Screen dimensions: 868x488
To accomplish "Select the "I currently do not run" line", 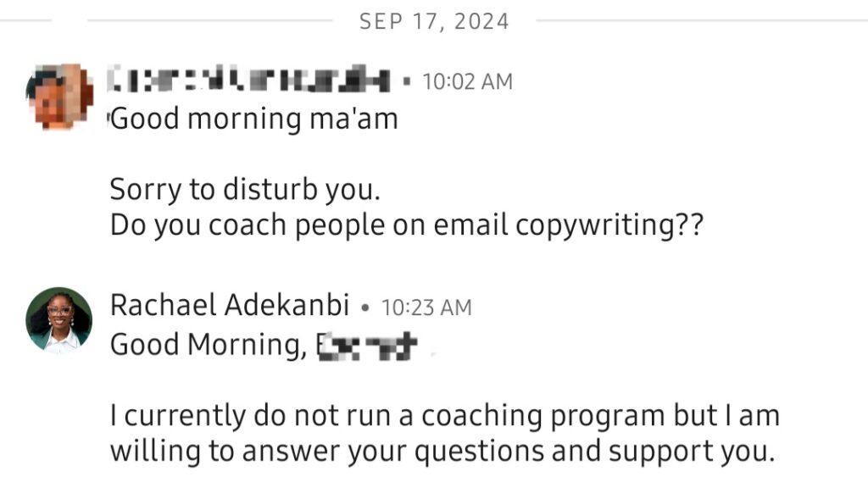I will pyautogui.click(x=444, y=415).
